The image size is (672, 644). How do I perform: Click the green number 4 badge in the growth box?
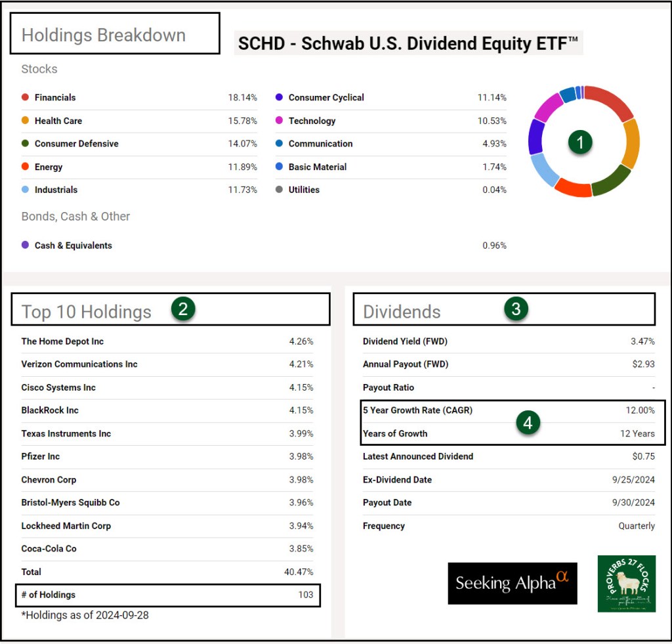(x=528, y=423)
